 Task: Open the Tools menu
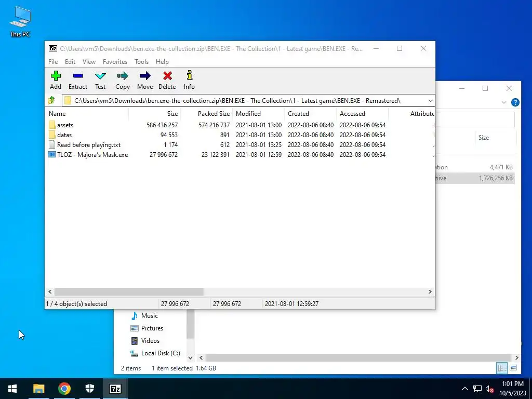[x=141, y=62]
